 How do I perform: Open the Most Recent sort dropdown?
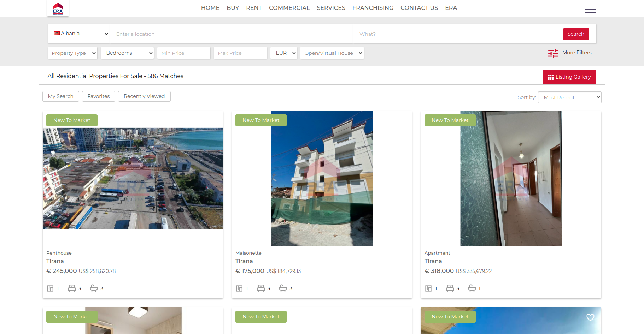point(569,97)
